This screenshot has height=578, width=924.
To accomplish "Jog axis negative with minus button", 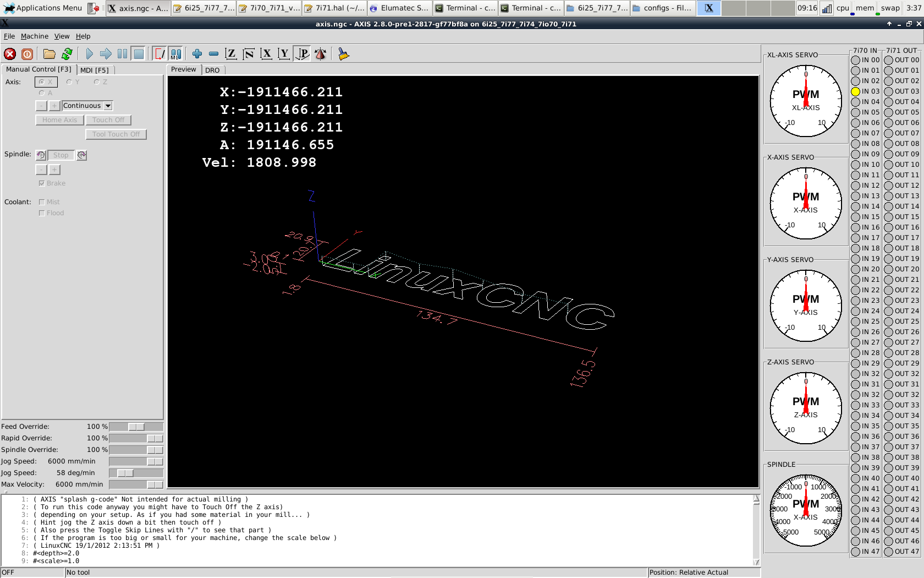I will pyautogui.click(x=41, y=106).
